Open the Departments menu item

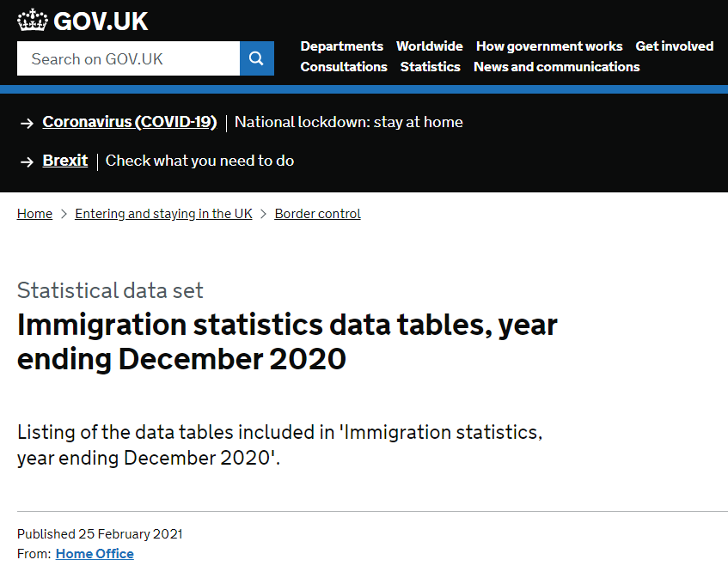(341, 46)
